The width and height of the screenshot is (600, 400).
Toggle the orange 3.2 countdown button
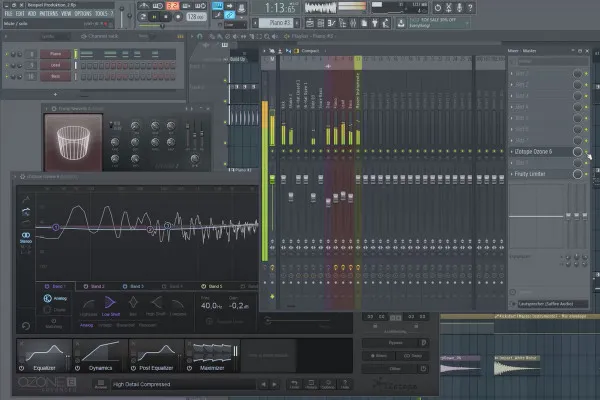tap(172, 6)
